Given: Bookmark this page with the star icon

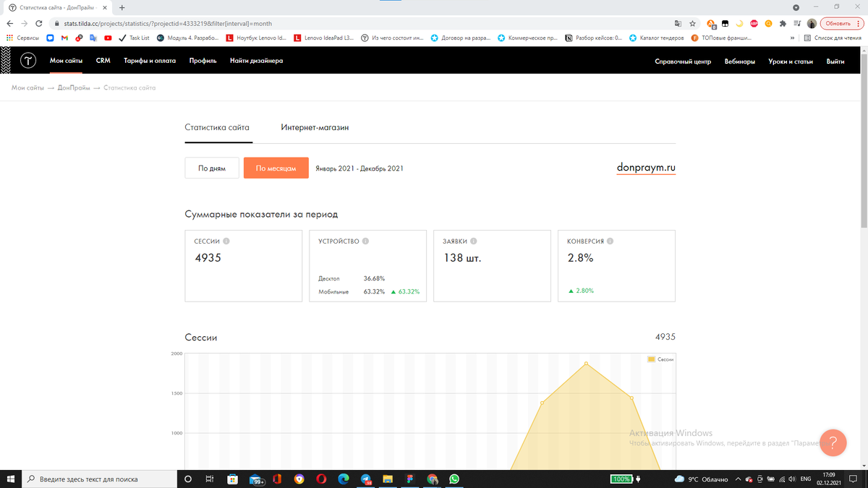Looking at the screenshot, I should tap(692, 23).
